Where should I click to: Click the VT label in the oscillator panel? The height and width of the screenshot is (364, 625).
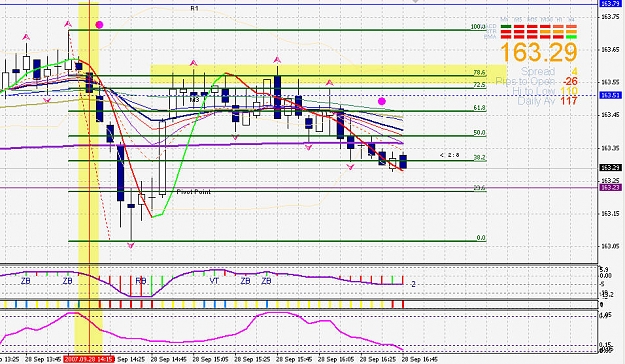tap(214, 281)
